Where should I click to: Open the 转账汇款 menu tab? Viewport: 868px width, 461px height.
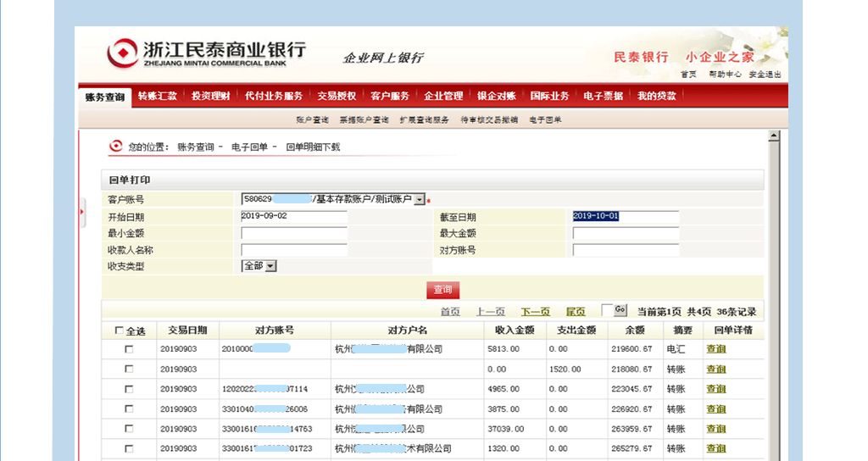[157, 96]
